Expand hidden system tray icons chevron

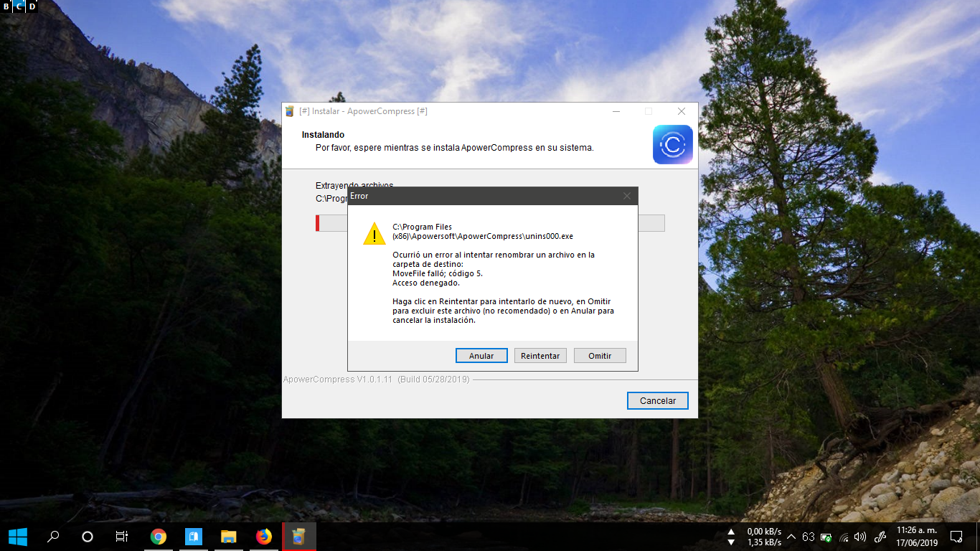click(791, 537)
